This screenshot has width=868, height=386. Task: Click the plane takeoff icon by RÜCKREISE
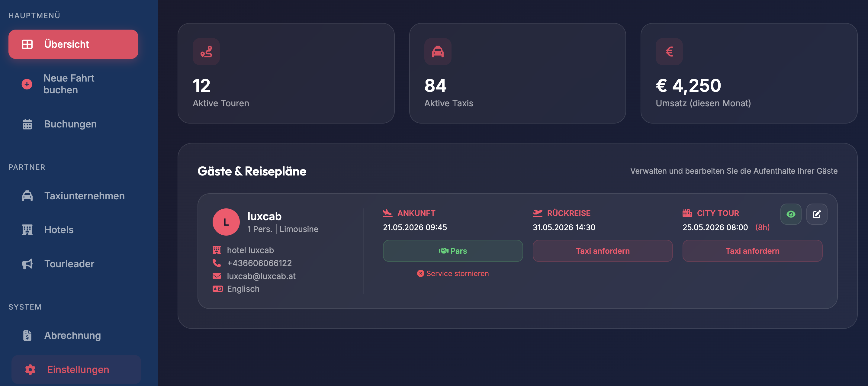pyautogui.click(x=538, y=213)
